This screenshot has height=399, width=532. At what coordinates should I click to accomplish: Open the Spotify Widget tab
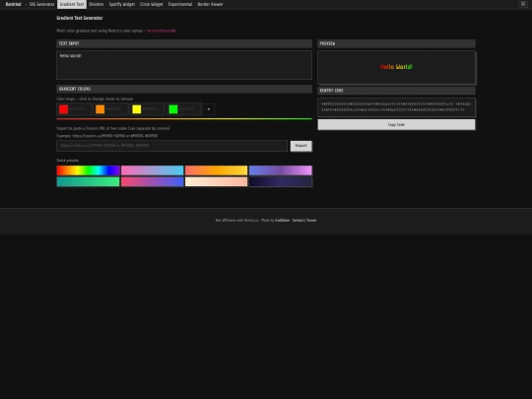point(122,4)
